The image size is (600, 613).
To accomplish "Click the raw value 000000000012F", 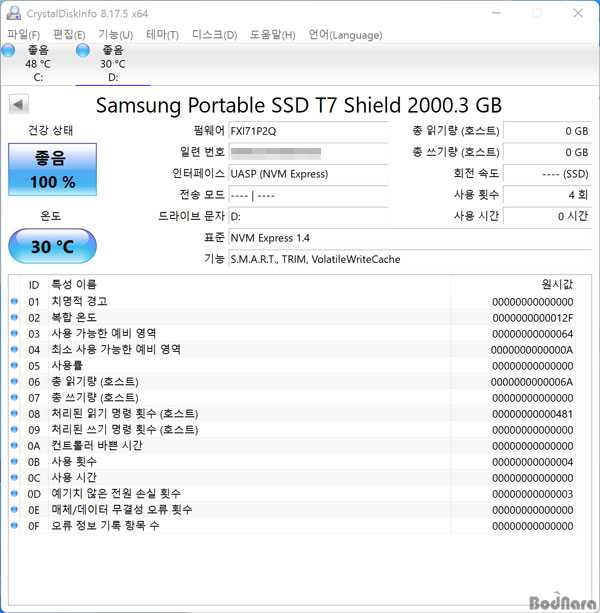I will click(x=532, y=318).
